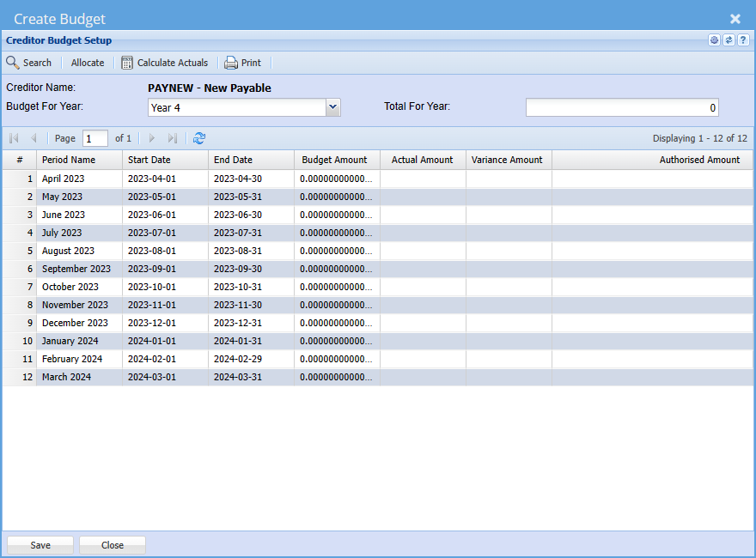Click the Total For Year field
Image resolution: width=756 pixels, height=558 pixels.
(622, 108)
